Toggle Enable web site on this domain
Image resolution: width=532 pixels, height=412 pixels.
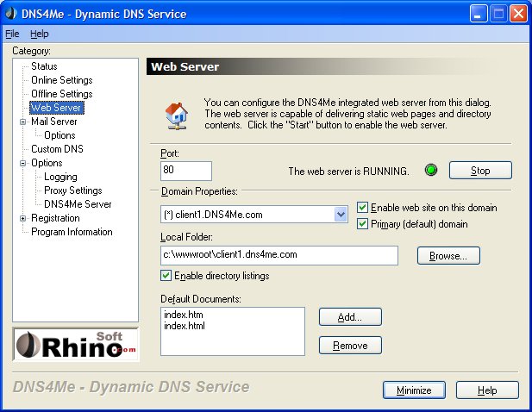pyautogui.click(x=362, y=207)
